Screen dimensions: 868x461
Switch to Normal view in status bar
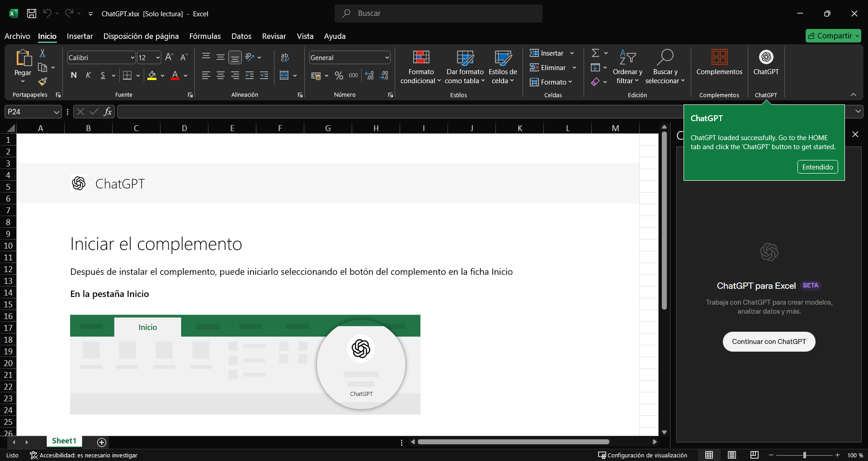709,455
